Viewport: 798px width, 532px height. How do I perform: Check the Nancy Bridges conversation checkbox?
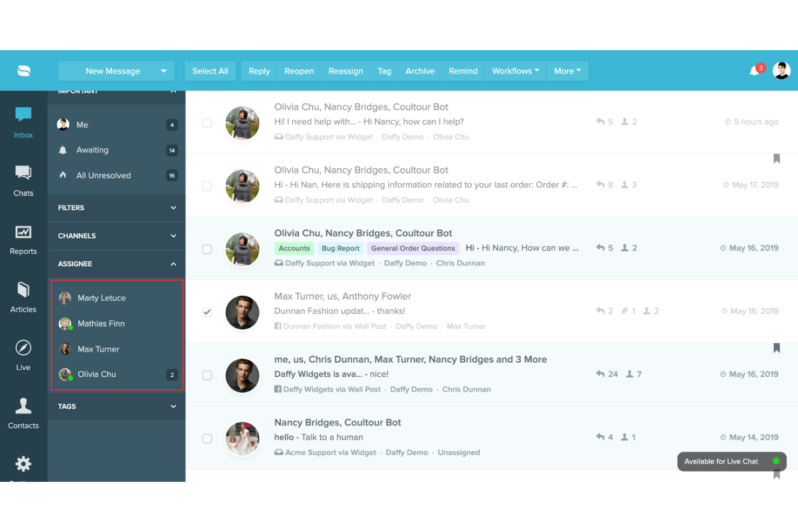(207, 438)
